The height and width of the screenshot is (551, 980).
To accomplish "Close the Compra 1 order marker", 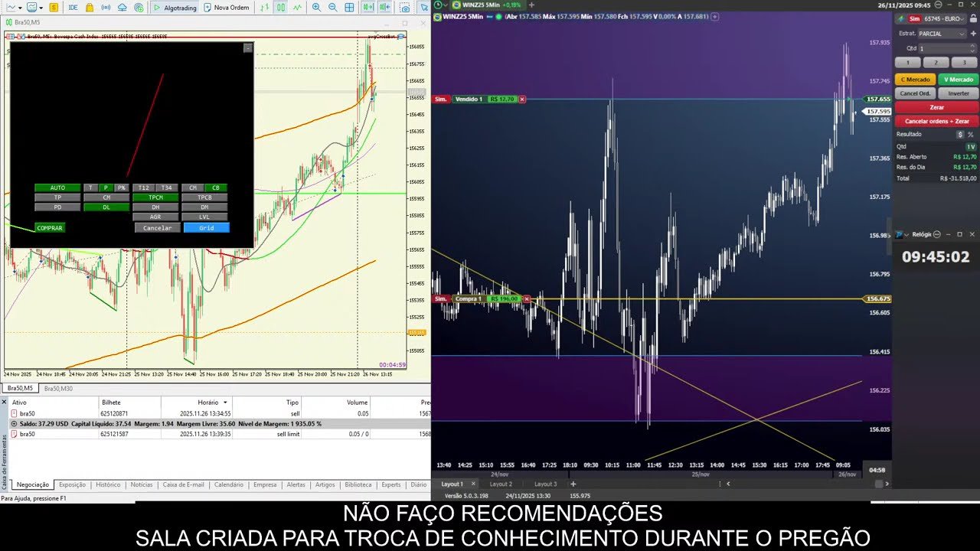I will 526,298.
